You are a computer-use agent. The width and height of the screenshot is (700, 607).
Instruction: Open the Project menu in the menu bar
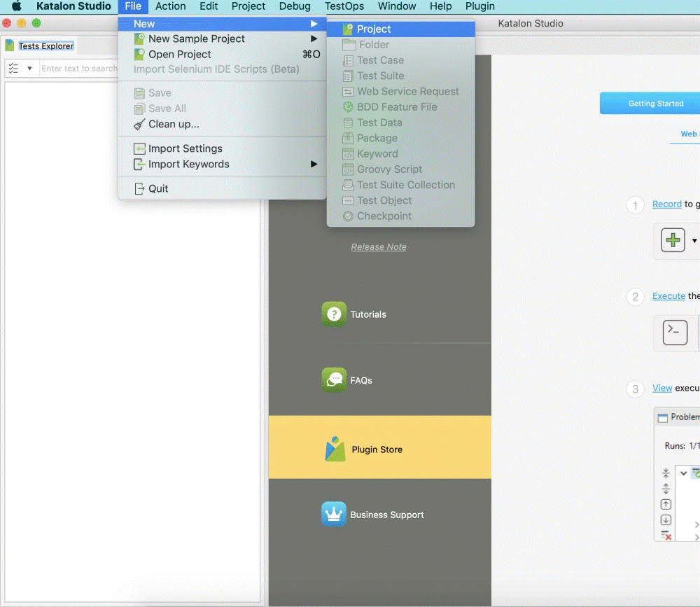(248, 6)
